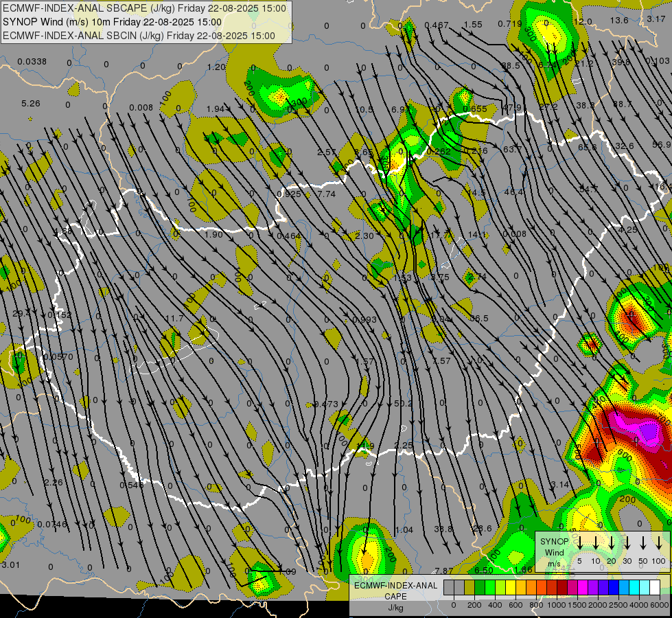Click the 0.473 value on the map
Screen dimensions: 672x618
pyautogui.click(x=326, y=404)
